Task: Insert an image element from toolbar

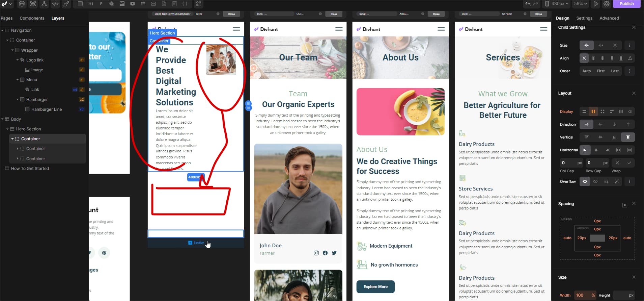Action: click(122, 4)
